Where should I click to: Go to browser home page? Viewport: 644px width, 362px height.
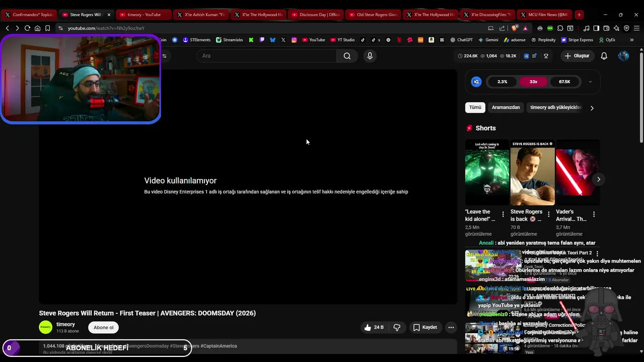tap(37, 28)
